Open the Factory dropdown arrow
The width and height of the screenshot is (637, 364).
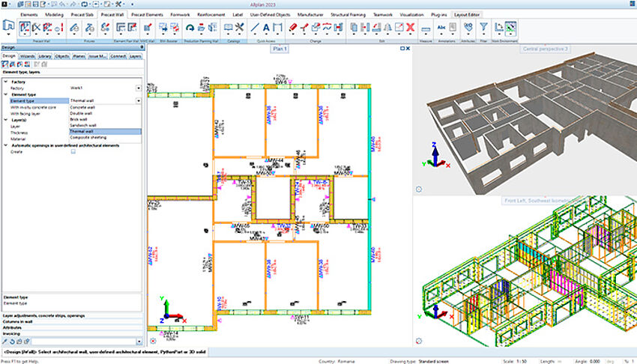(139, 88)
